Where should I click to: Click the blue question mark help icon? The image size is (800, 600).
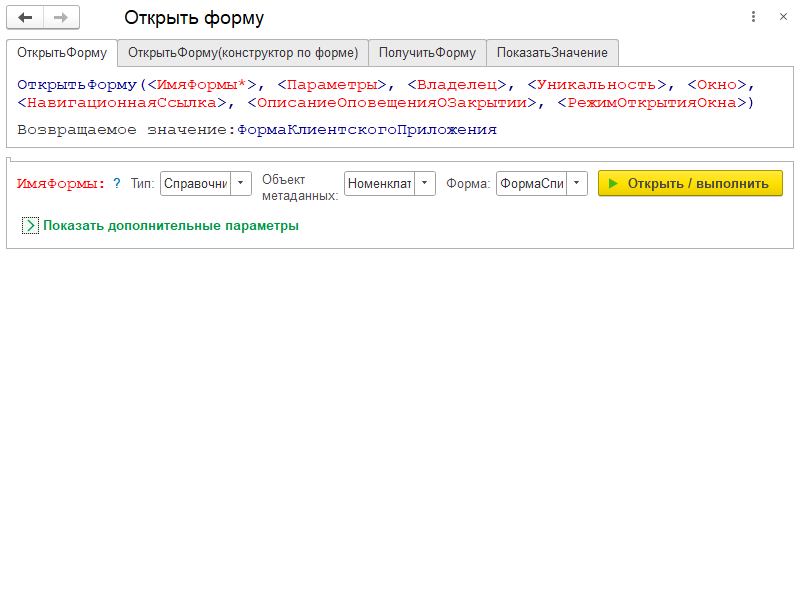(x=117, y=183)
